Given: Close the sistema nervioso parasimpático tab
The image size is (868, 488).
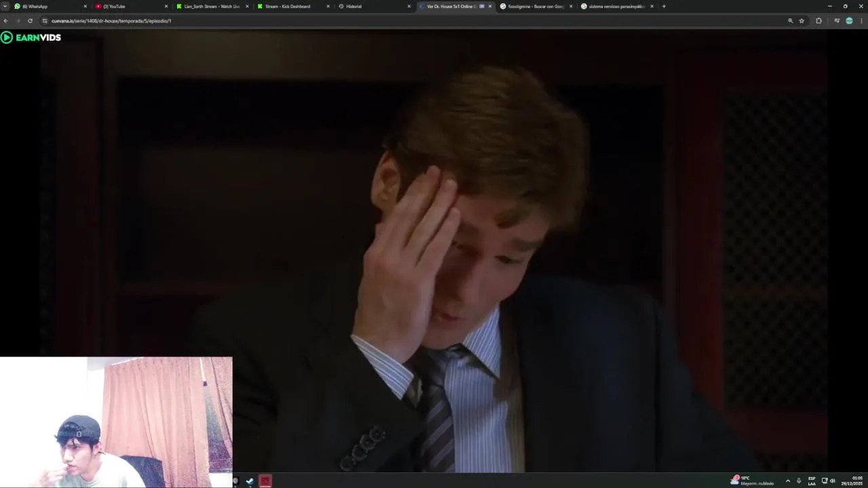Looking at the screenshot, I should click(x=652, y=6).
